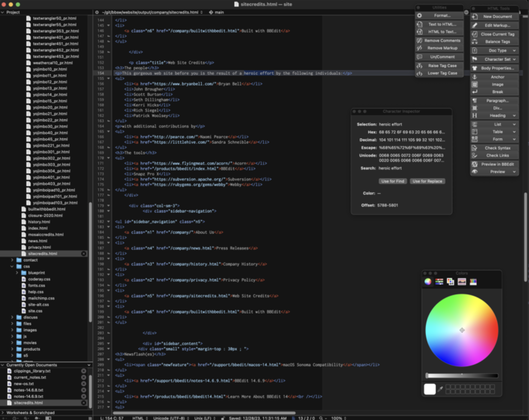
Task: Click Use for Find in Character Inspector
Action: click(x=393, y=181)
